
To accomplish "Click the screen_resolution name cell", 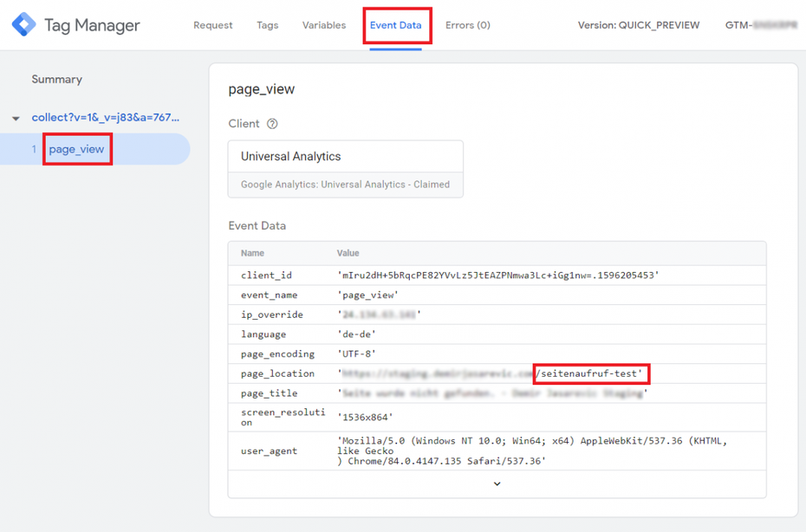I will pyautogui.click(x=283, y=418).
